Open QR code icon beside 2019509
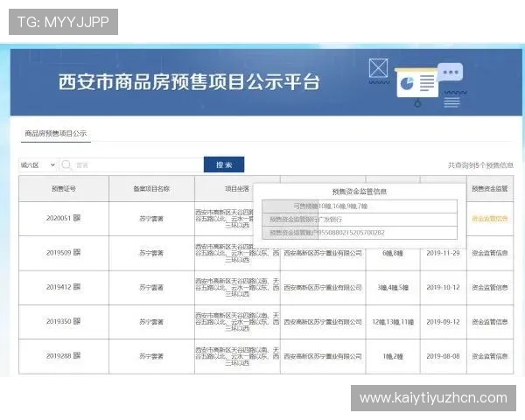Screen dimensions: 525x420 [x=77, y=253]
